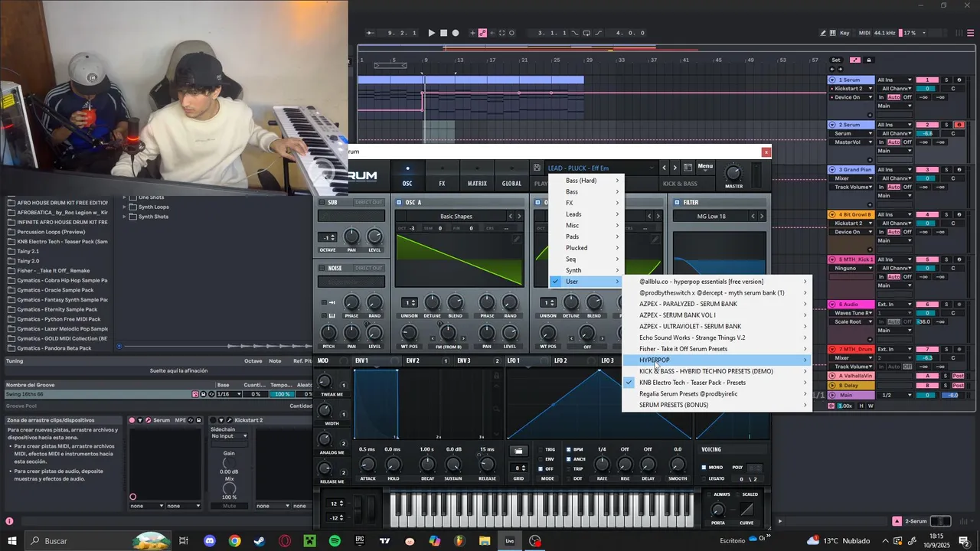Enable the MONO voicing checkbox
The width and height of the screenshot is (980, 551).
click(705, 467)
